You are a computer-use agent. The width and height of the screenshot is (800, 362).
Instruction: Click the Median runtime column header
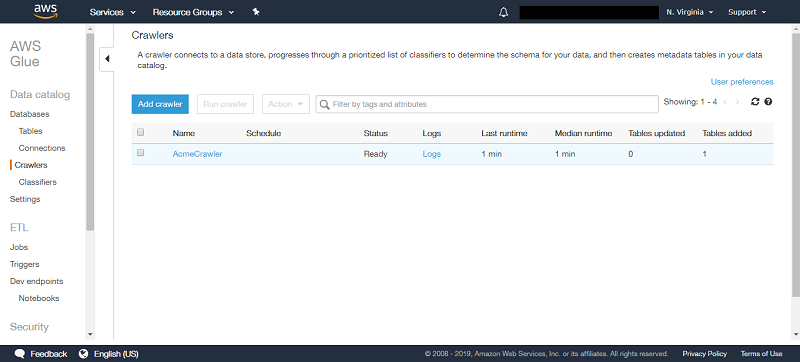point(583,133)
